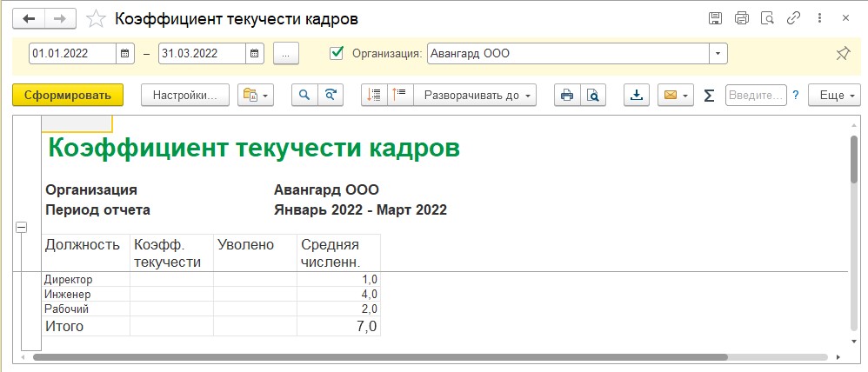Open the start date calendar picker
This screenshot has height=372, width=868.
point(125,54)
